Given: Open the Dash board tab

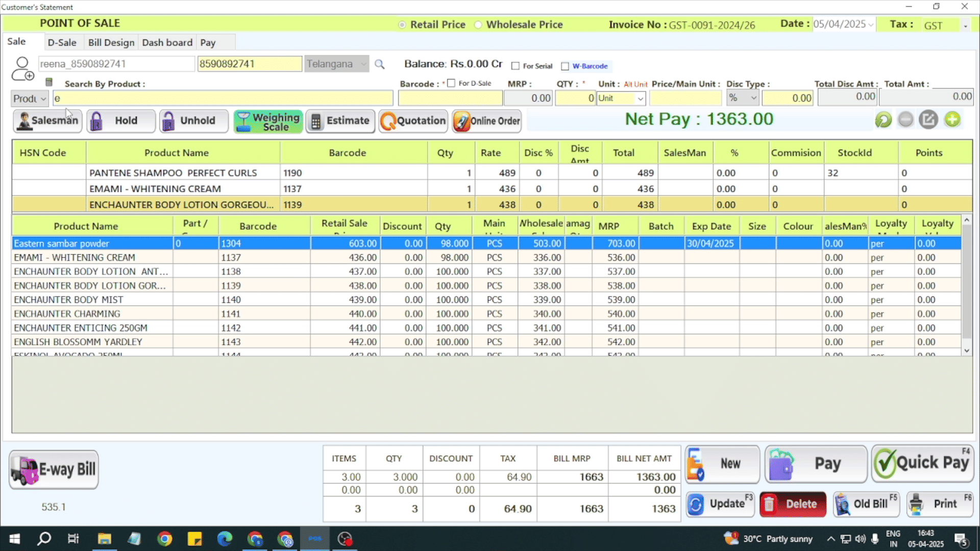Looking at the screenshot, I should tap(167, 42).
